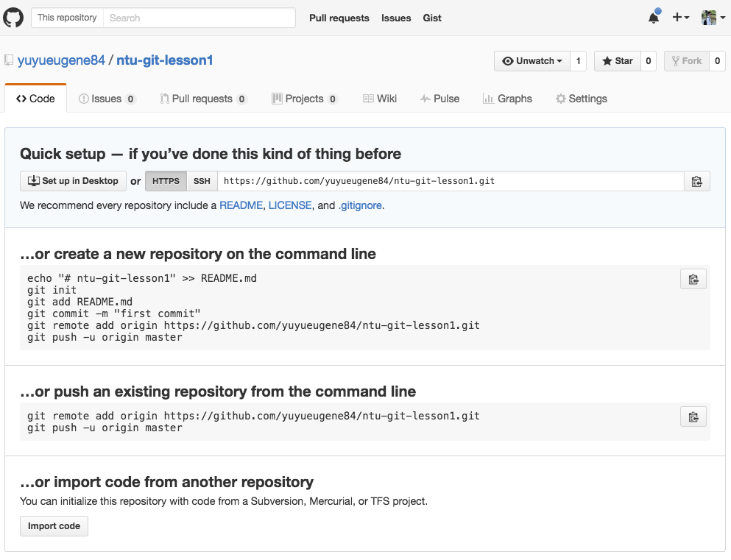The image size is (731, 560).
Task: Follow the LICENSE link
Action: (x=290, y=205)
